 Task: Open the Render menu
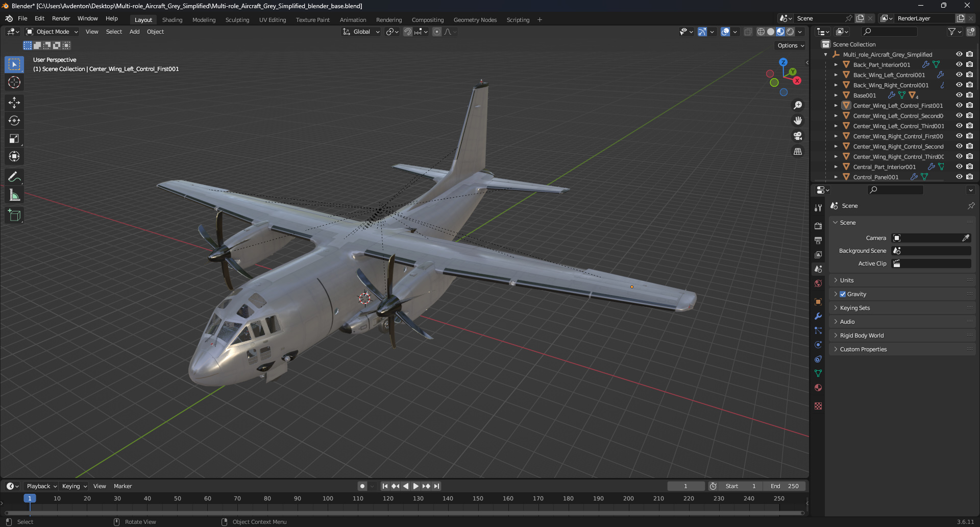click(x=61, y=18)
